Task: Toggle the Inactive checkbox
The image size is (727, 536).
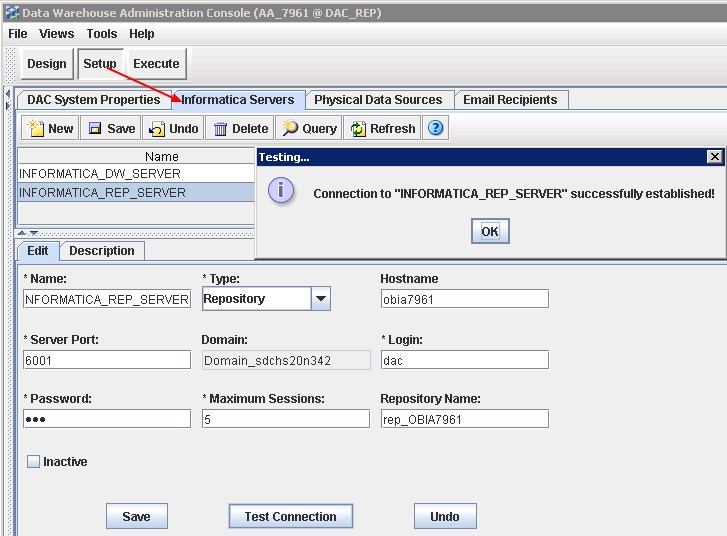Action: point(33,462)
